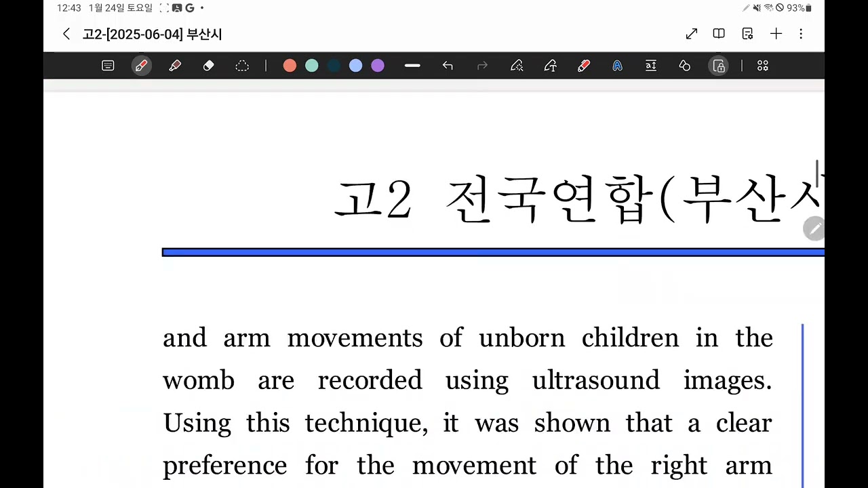Pick the coral red pen color
868x488 pixels.
coord(290,66)
